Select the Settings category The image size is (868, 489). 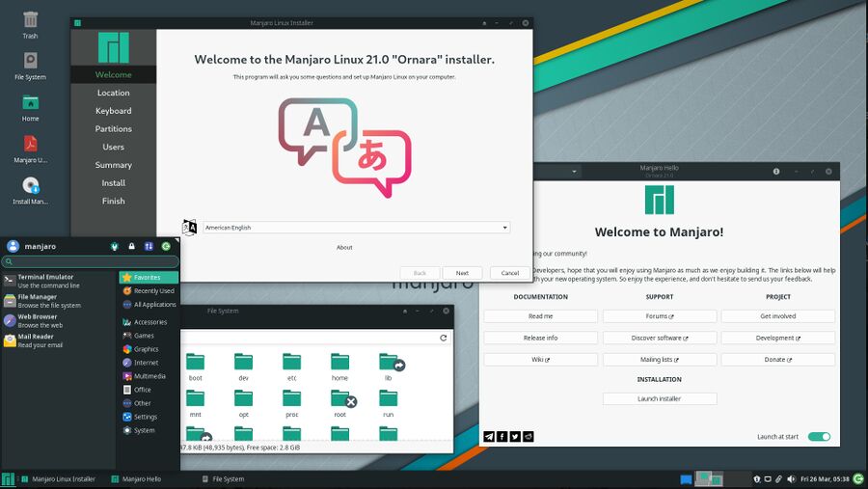click(x=149, y=417)
